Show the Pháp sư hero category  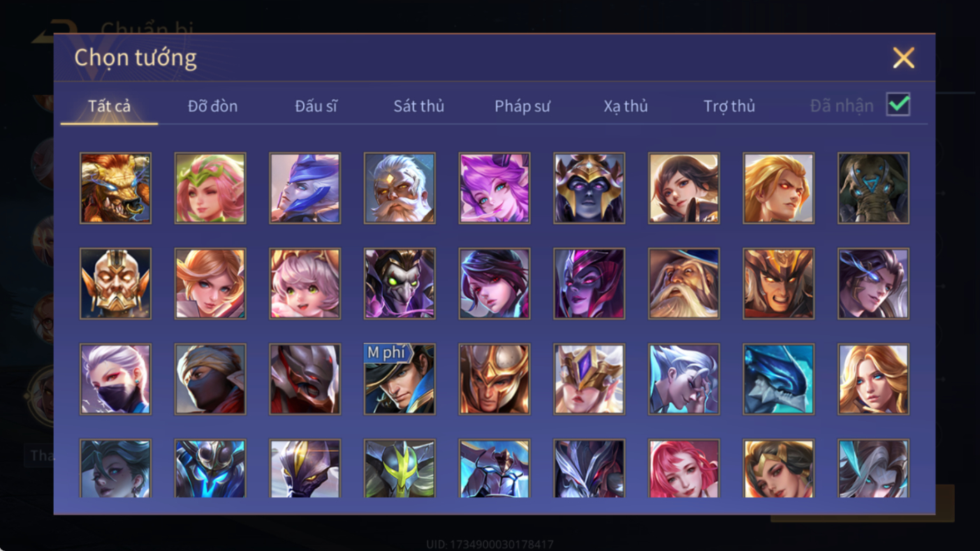[x=522, y=106]
